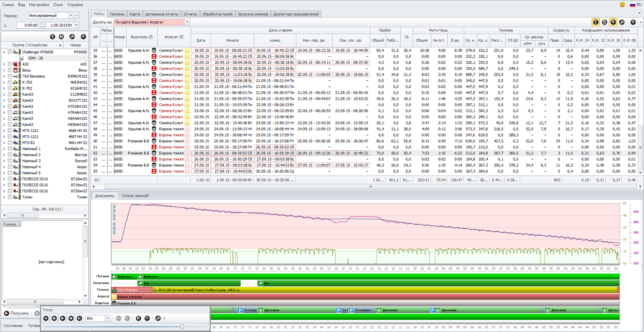
Task: Open the Справка menu
Action: point(75,4)
